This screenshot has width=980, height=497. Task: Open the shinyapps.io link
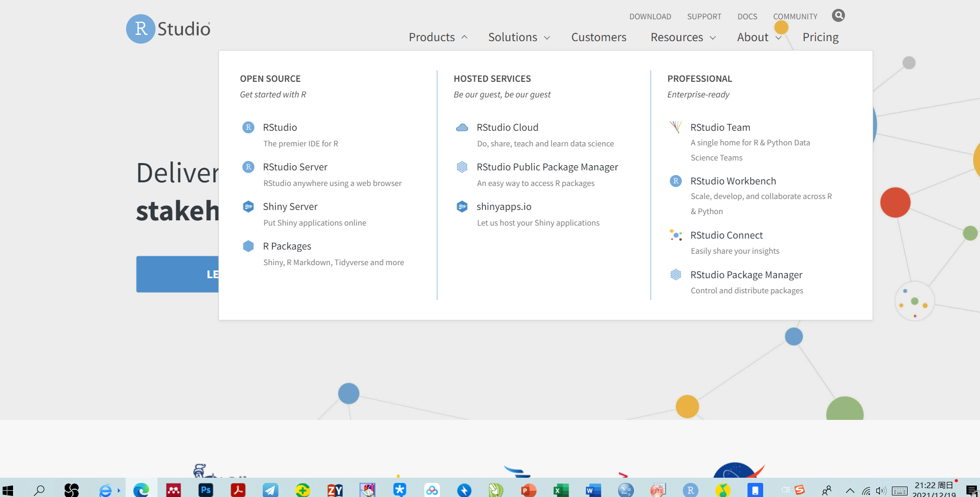[x=504, y=206]
